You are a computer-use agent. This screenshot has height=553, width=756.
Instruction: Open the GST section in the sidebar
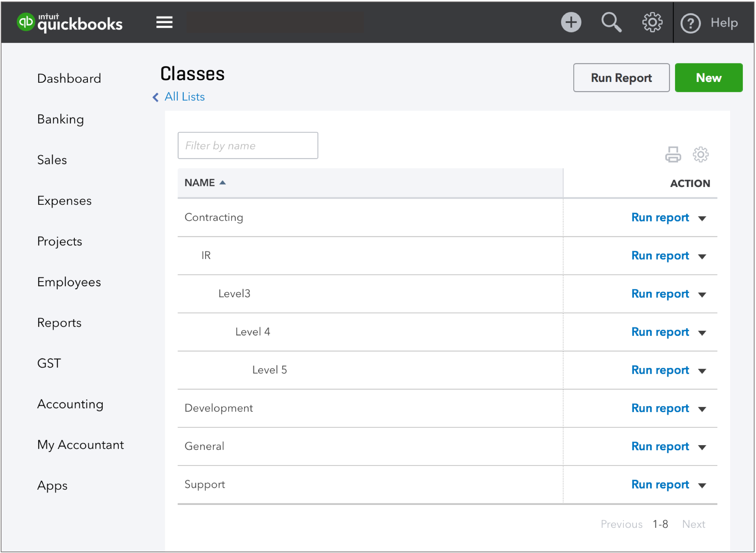tap(48, 363)
